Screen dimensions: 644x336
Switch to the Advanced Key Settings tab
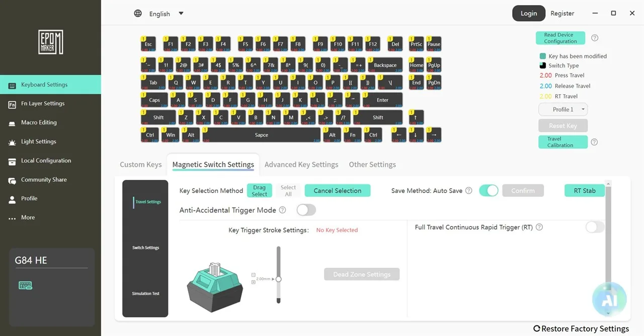click(301, 165)
